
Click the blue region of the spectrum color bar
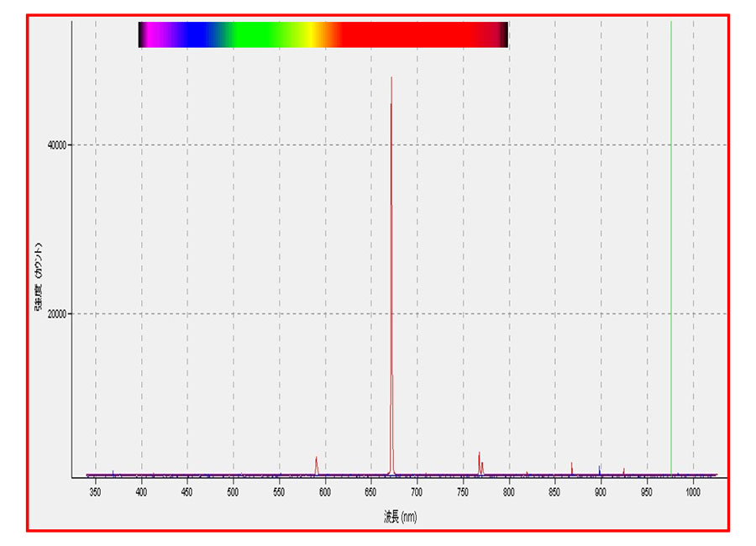tap(195, 34)
